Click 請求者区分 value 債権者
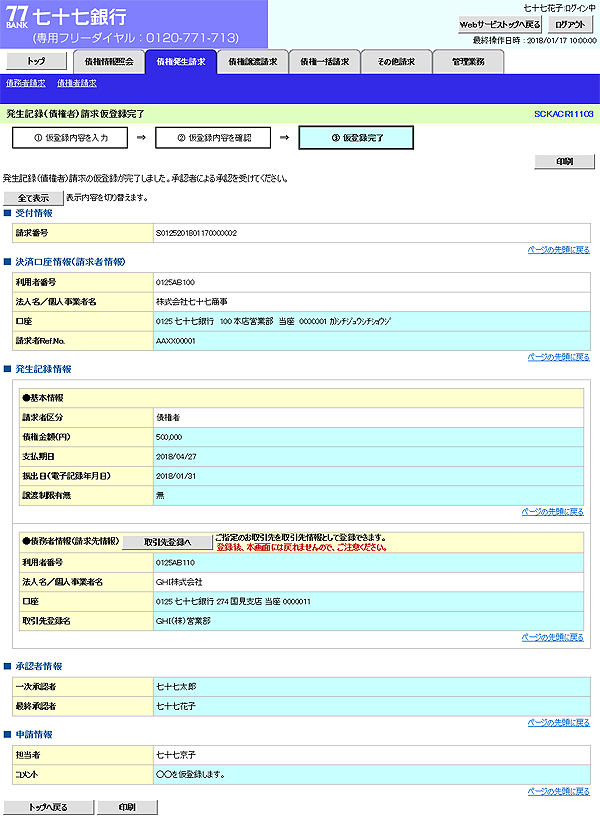 click(x=168, y=418)
